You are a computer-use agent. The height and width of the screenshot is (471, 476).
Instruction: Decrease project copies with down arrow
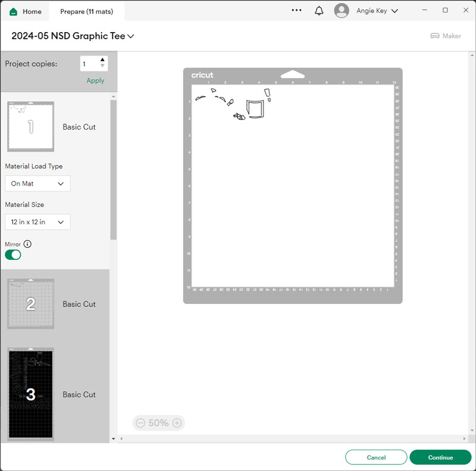click(102, 65)
